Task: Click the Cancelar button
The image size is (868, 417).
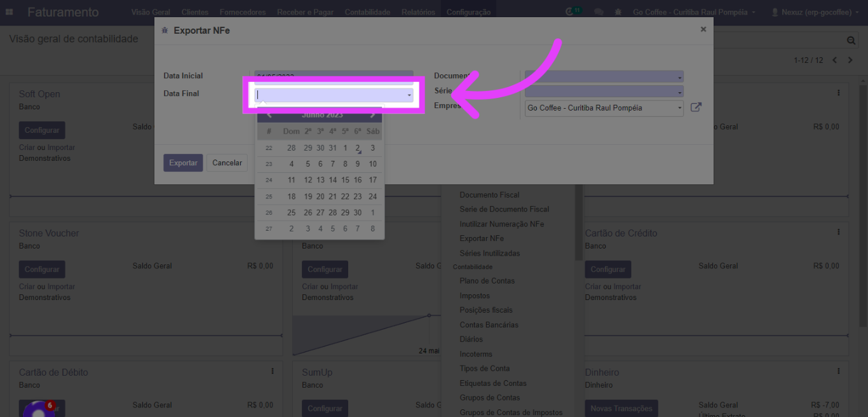Action: pyautogui.click(x=227, y=163)
